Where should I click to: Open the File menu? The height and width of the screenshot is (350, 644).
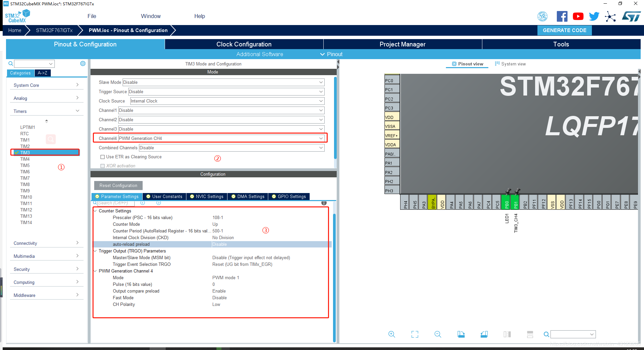click(92, 16)
